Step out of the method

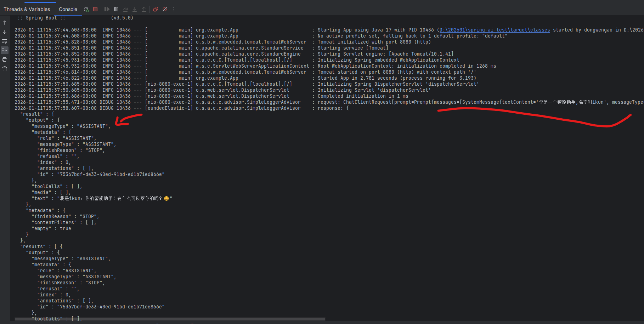144,9
